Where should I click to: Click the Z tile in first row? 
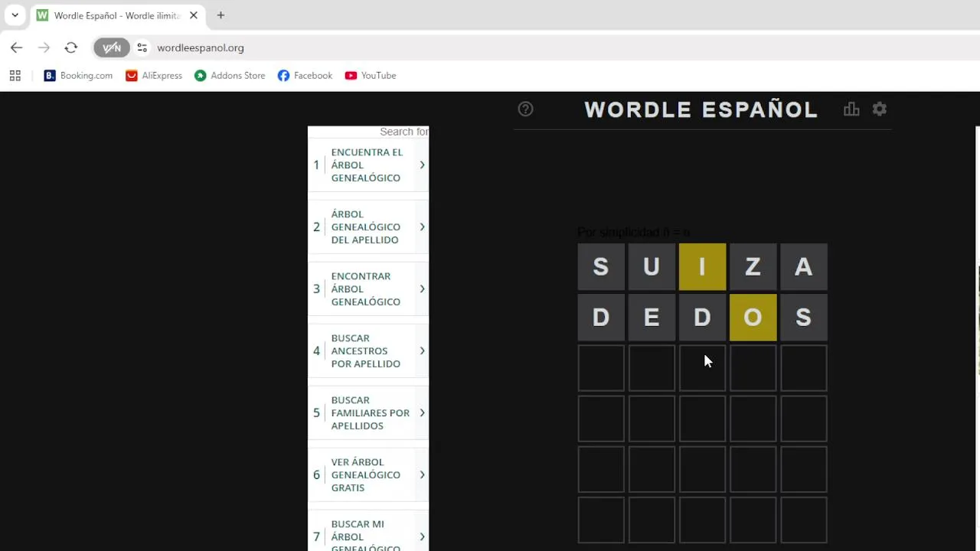tap(753, 267)
